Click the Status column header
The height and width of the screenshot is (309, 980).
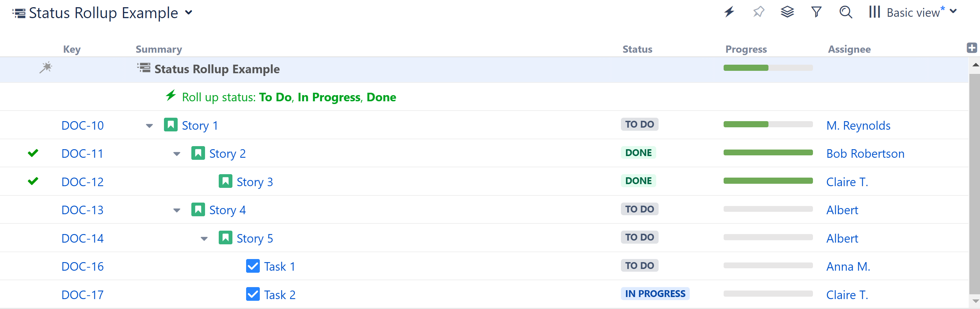coord(637,49)
